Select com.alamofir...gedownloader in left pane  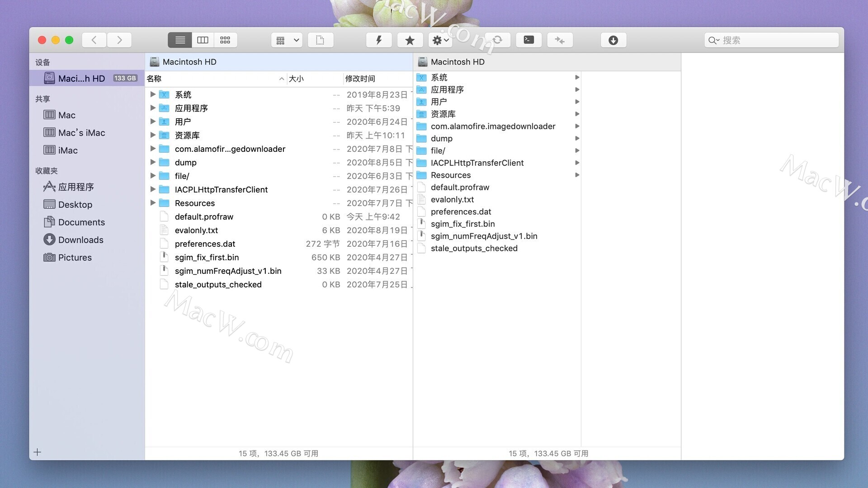[279, 149]
